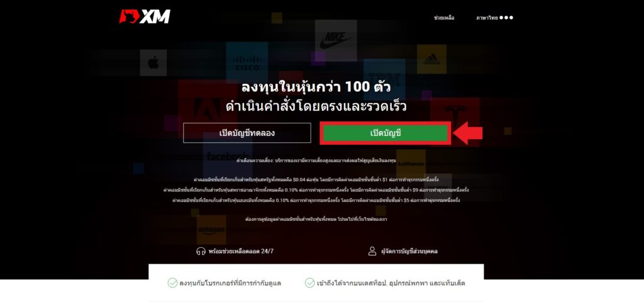Click the IBM logo tile

click(x=384, y=80)
